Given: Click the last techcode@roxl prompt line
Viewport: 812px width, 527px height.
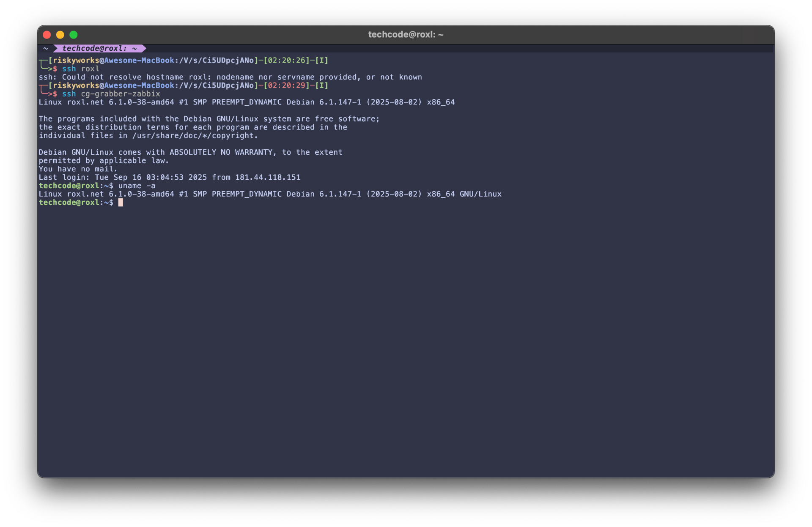Looking at the screenshot, I should [x=76, y=203].
